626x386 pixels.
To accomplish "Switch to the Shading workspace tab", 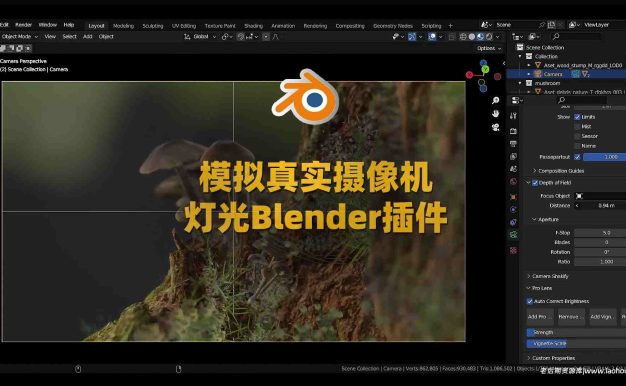I will pos(254,26).
